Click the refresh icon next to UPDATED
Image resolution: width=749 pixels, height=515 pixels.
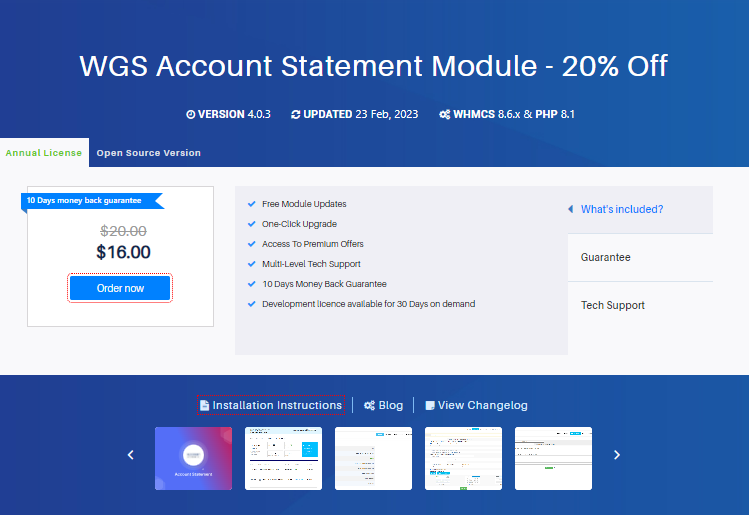pos(296,114)
